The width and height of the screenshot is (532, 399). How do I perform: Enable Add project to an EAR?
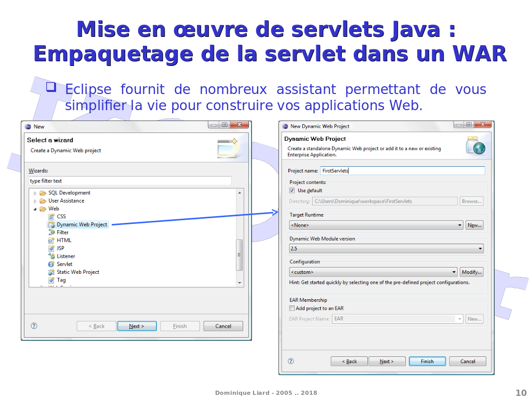click(292, 308)
